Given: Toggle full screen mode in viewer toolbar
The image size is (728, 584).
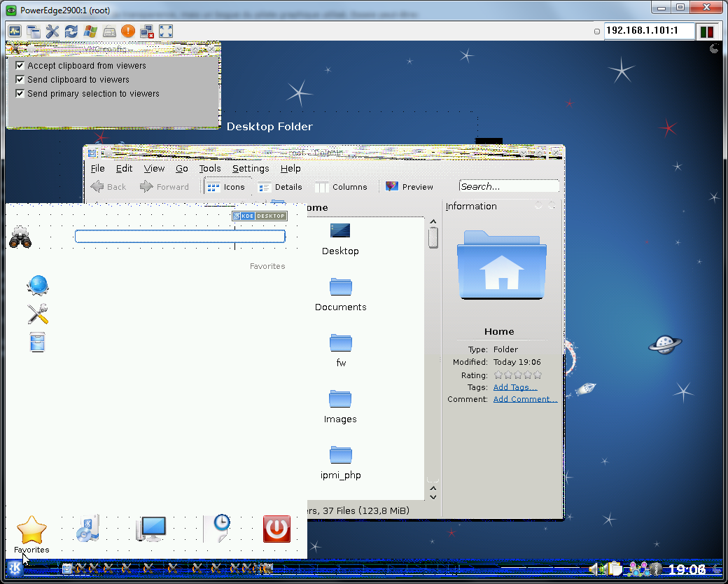Looking at the screenshot, I should (x=166, y=32).
